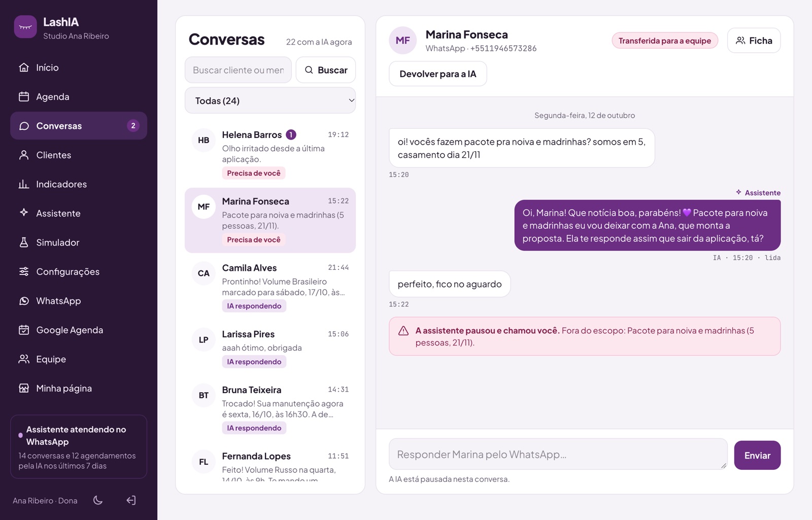
Task: Open Google Agenda calendar-check icon
Action: coord(24,330)
